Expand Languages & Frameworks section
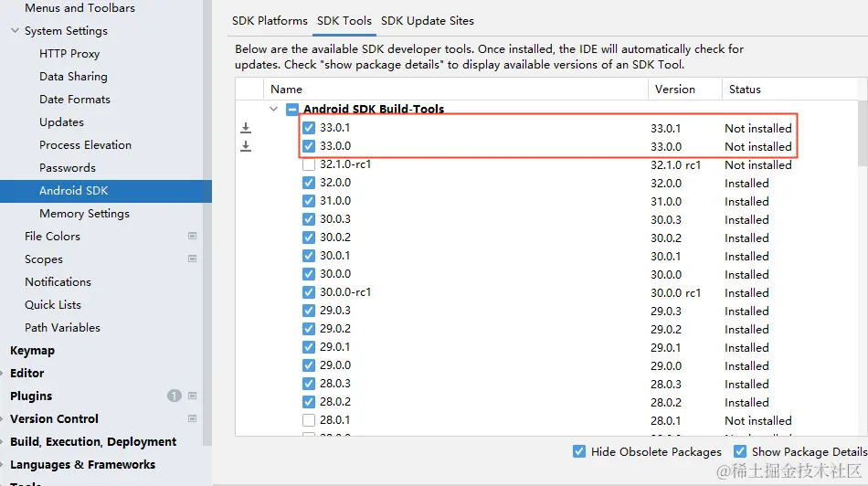This screenshot has height=486, width=868. (2, 464)
